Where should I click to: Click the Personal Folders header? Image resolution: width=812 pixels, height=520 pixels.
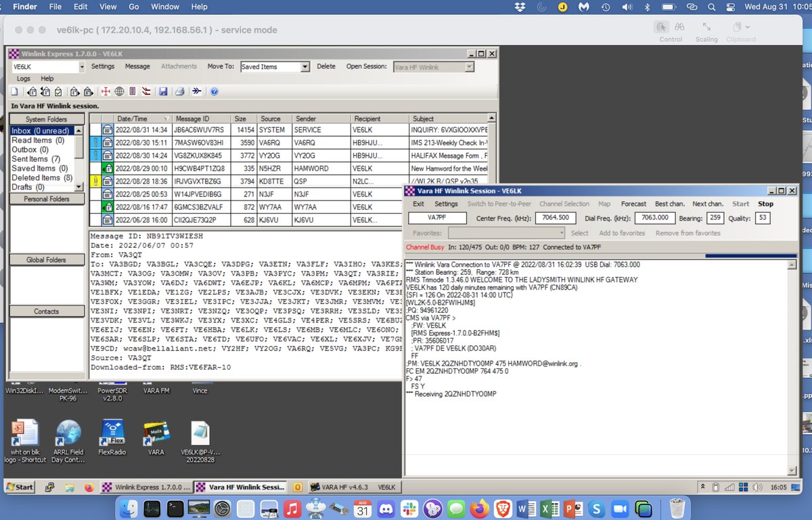point(46,199)
